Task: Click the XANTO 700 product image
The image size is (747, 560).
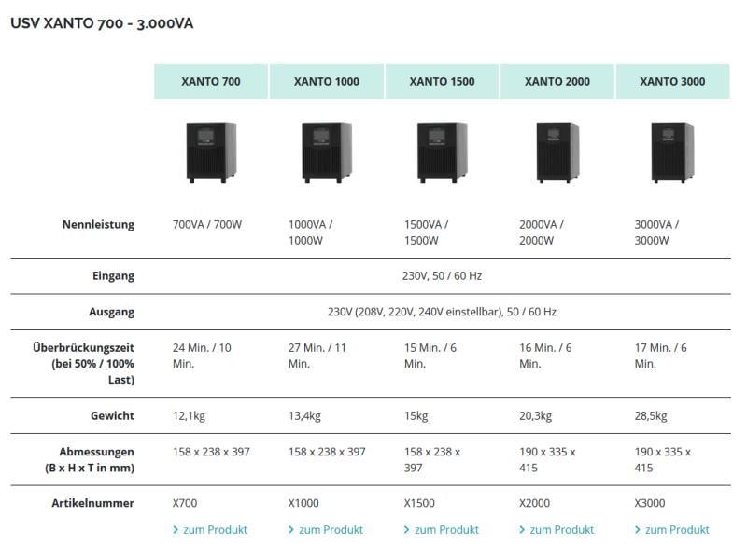Action: (x=211, y=152)
